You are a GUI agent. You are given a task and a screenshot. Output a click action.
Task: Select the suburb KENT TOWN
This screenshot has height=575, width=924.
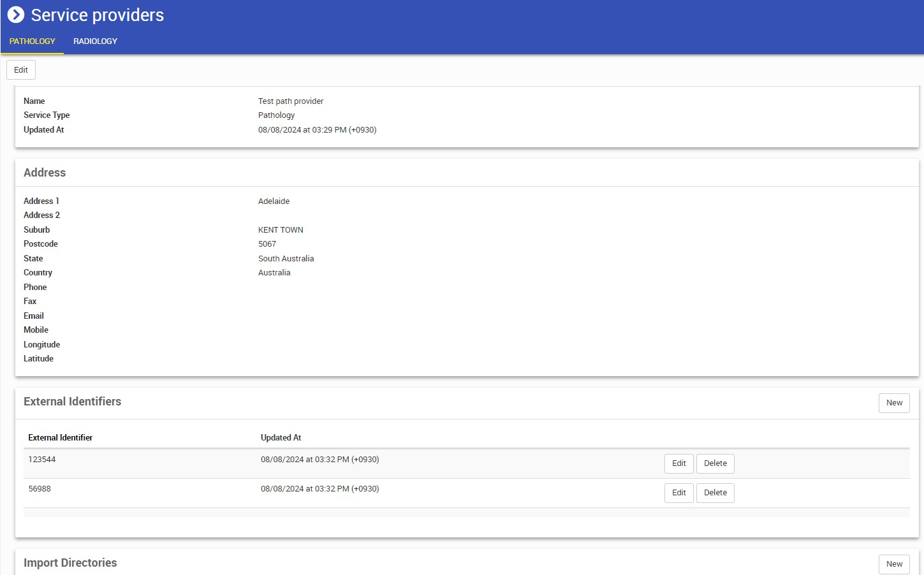click(281, 230)
